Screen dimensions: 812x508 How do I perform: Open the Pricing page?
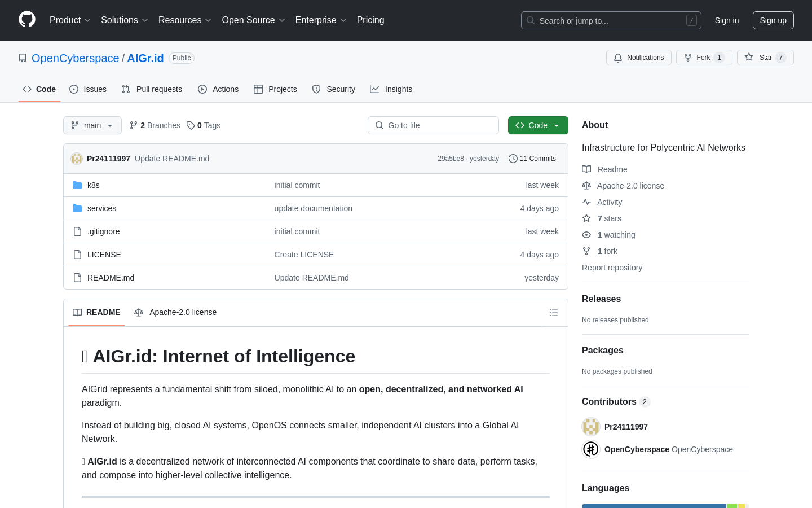point(370,20)
